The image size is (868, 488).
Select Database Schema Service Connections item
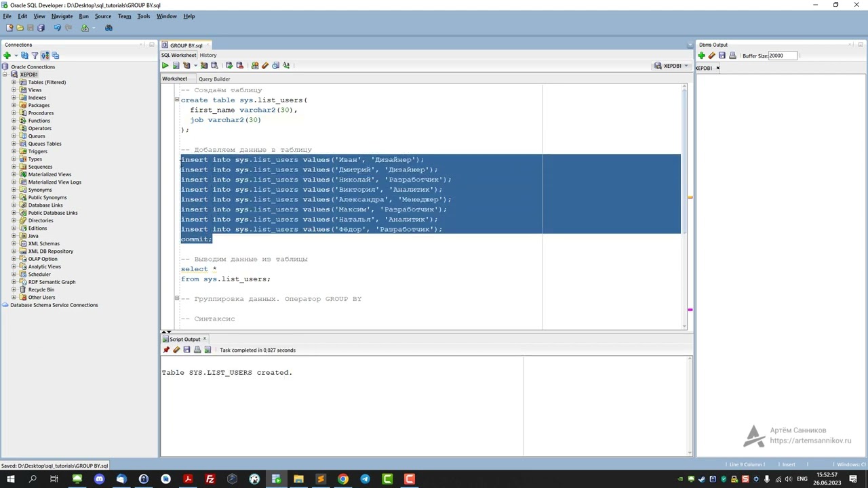click(x=54, y=305)
